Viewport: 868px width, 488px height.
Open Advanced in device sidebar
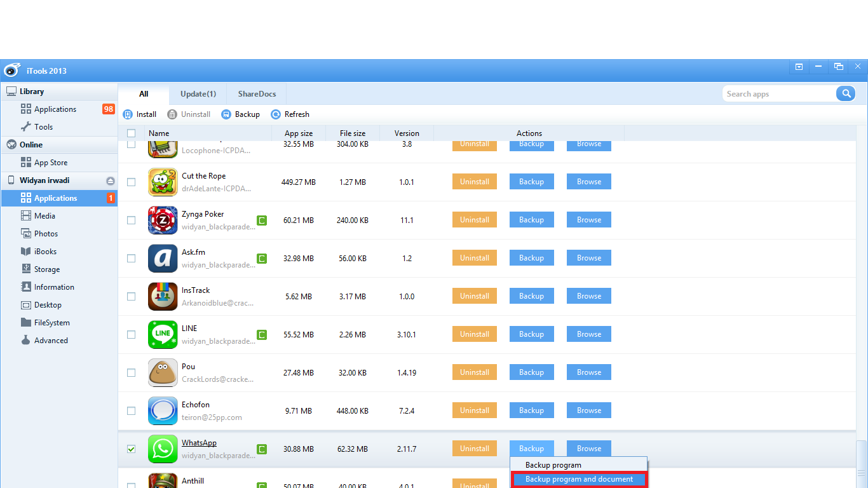(x=59, y=341)
